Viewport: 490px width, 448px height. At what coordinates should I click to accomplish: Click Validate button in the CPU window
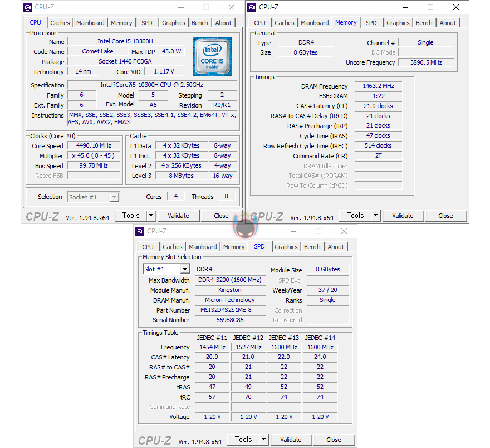(178, 216)
